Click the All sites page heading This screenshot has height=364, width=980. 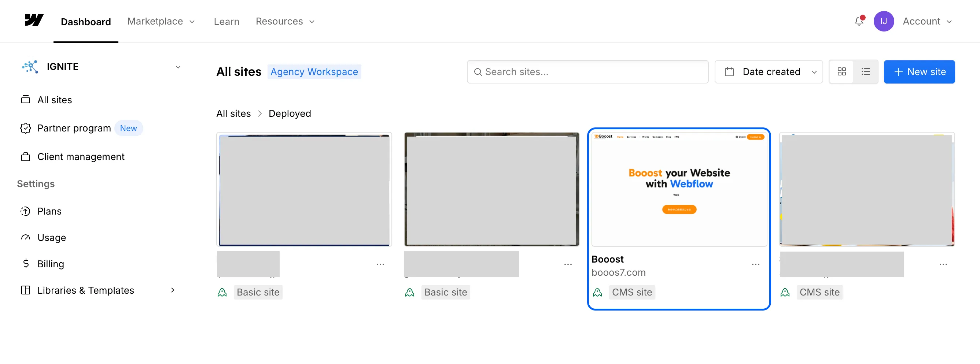pyautogui.click(x=239, y=71)
